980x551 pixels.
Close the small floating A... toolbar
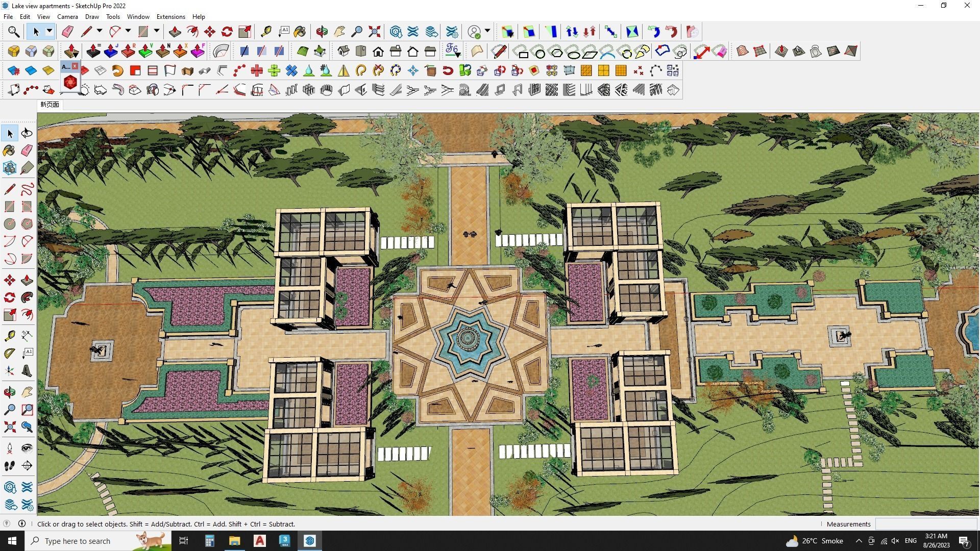[75, 66]
